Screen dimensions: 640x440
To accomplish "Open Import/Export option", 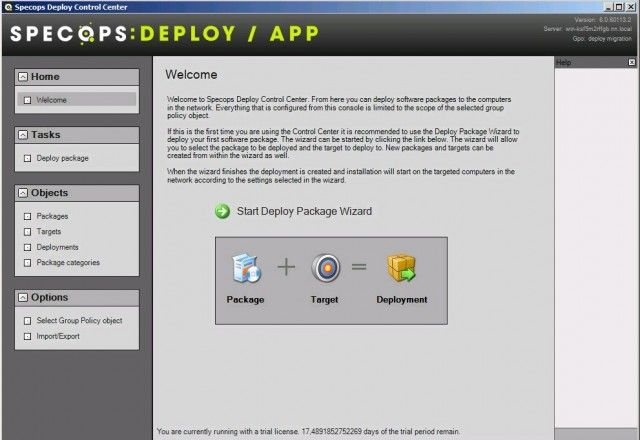I will tap(58, 336).
